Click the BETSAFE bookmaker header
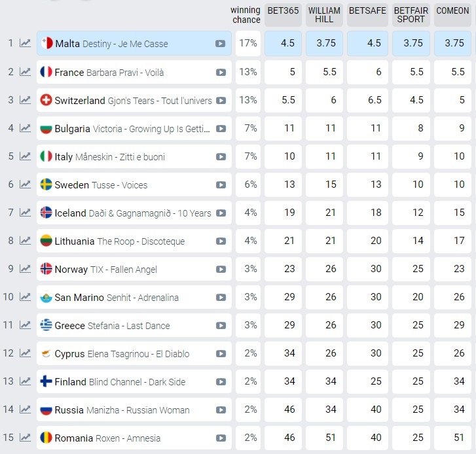Image resolution: width=476 pixels, height=454 pixels. (367, 15)
